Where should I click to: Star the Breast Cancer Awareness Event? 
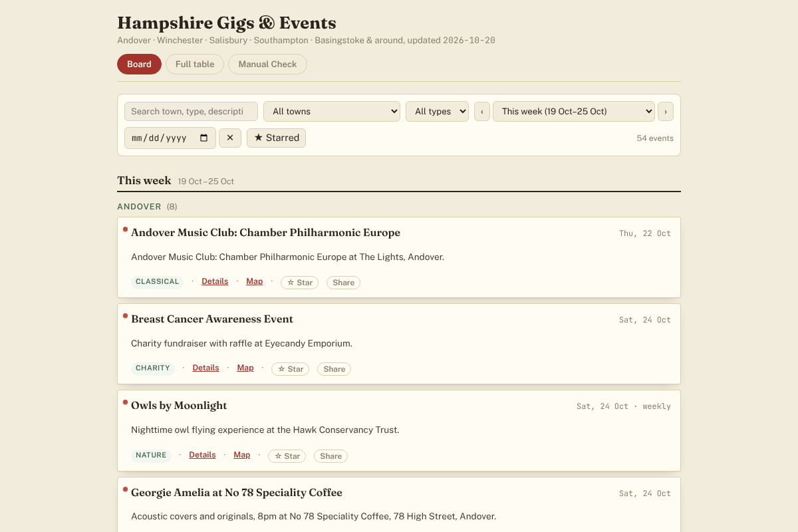click(290, 369)
